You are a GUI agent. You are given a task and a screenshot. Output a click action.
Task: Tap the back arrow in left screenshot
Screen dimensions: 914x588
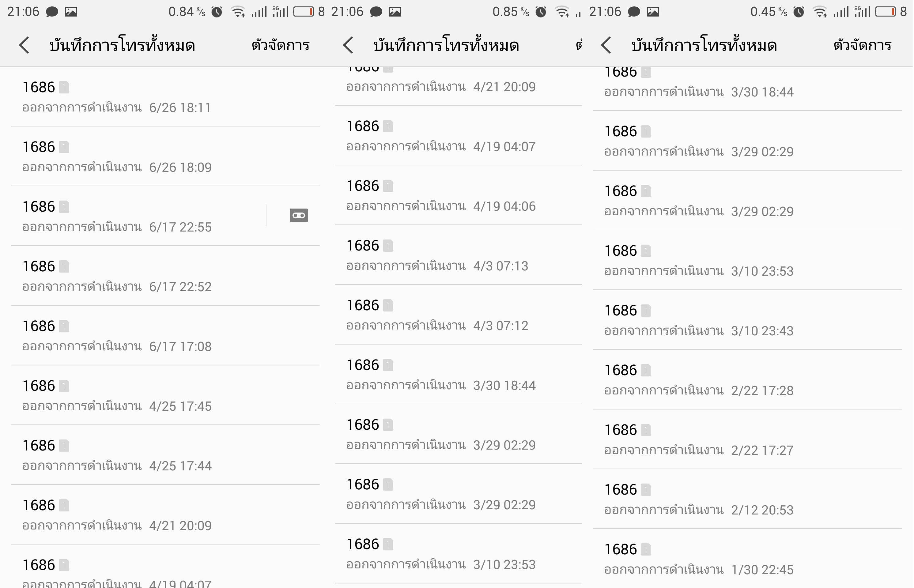pyautogui.click(x=24, y=45)
